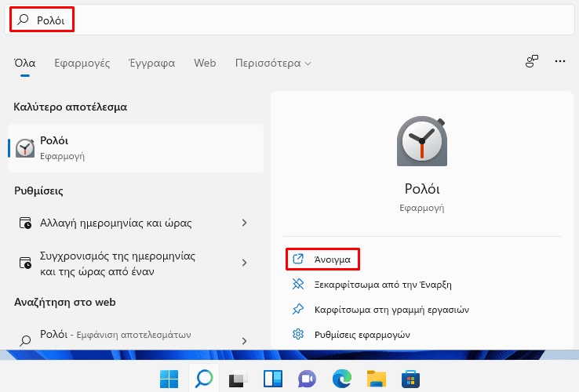Expand the arrow next to Συγχρονισμός της ημερομηνίας
Viewport: 579px width, 392px height.
(x=244, y=263)
